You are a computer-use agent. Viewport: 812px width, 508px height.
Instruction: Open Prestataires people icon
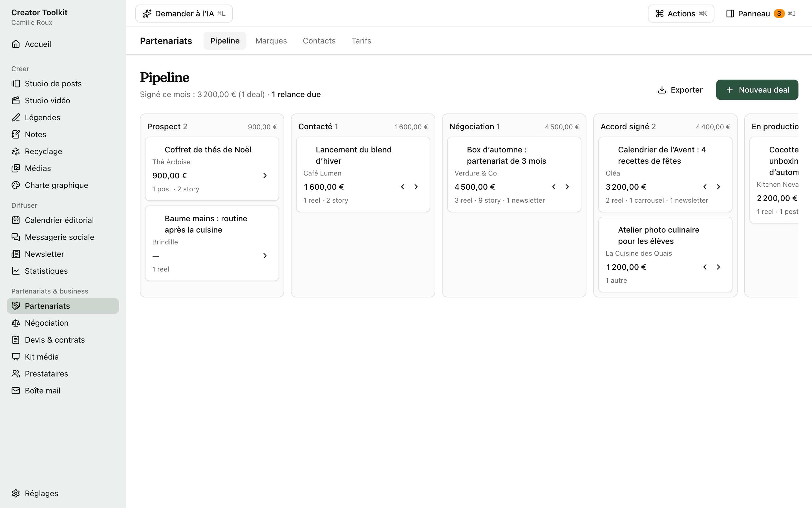[16, 374]
